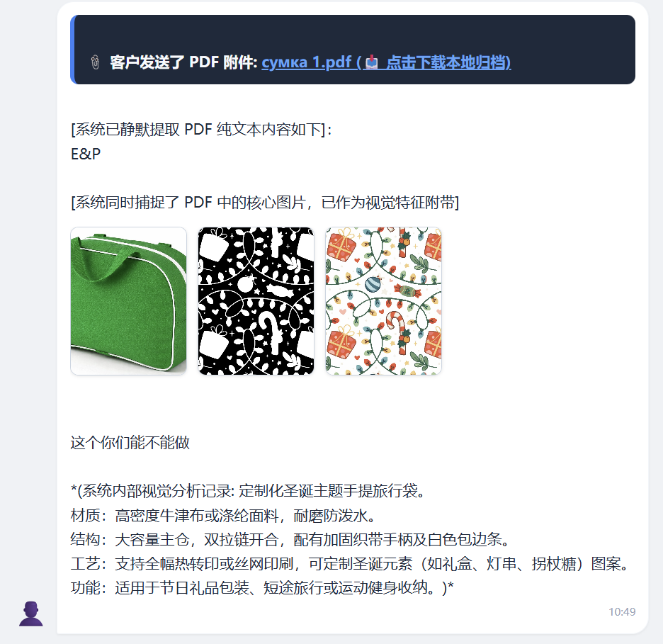
Task: Click the 客户发送了 PDF 附件 label
Action: point(183,62)
